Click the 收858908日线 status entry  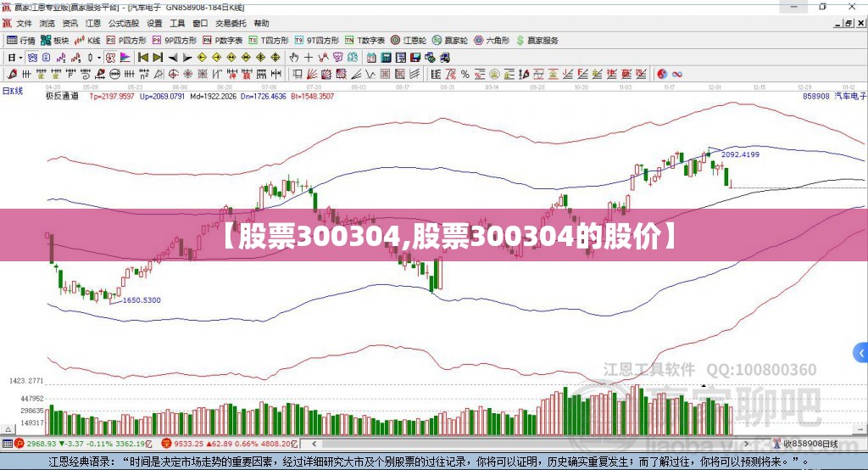point(806,444)
